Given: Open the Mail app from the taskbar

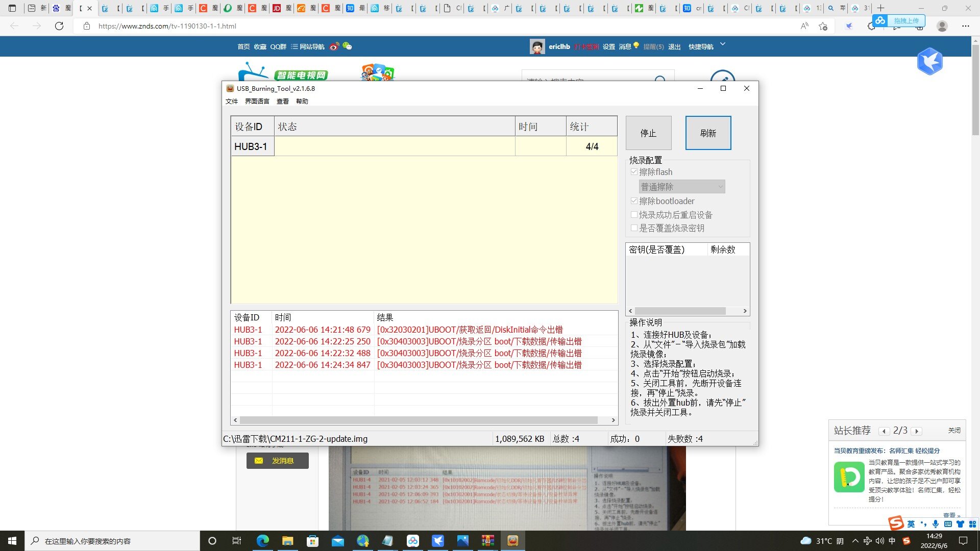Looking at the screenshot, I should coord(337,541).
